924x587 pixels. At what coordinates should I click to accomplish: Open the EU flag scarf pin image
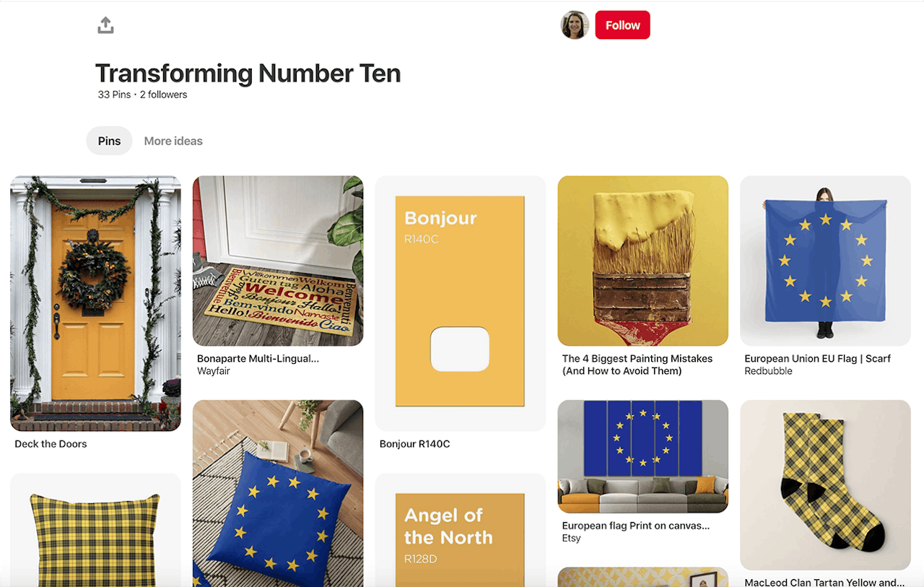coord(825,261)
